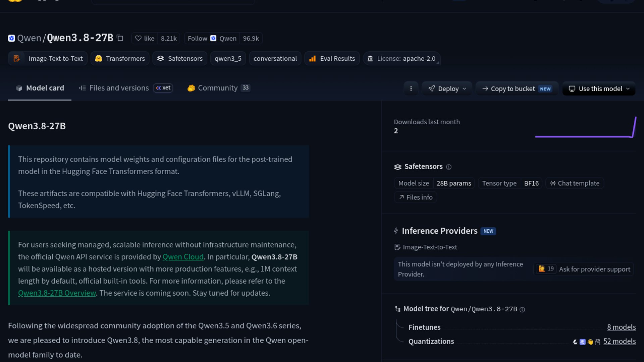Screen dimensions: 644x362
Task: Click the Community hands emoji icon
Action: pyautogui.click(x=191, y=88)
